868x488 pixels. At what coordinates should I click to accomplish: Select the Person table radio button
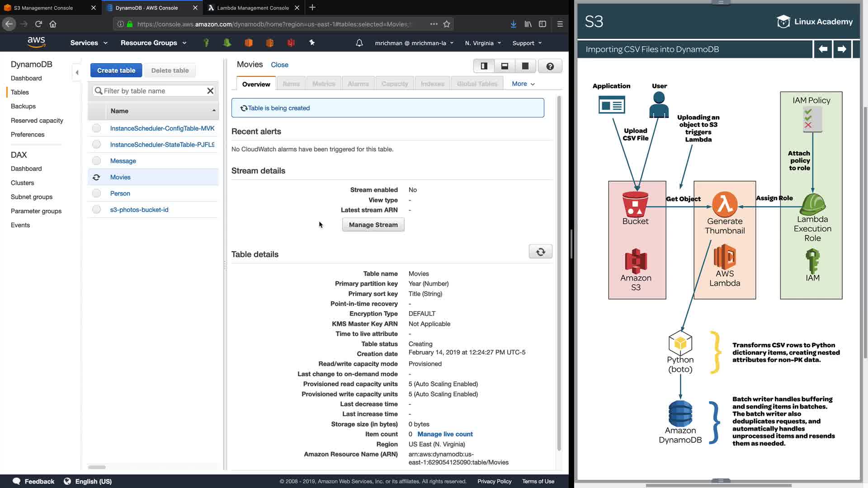click(96, 193)
